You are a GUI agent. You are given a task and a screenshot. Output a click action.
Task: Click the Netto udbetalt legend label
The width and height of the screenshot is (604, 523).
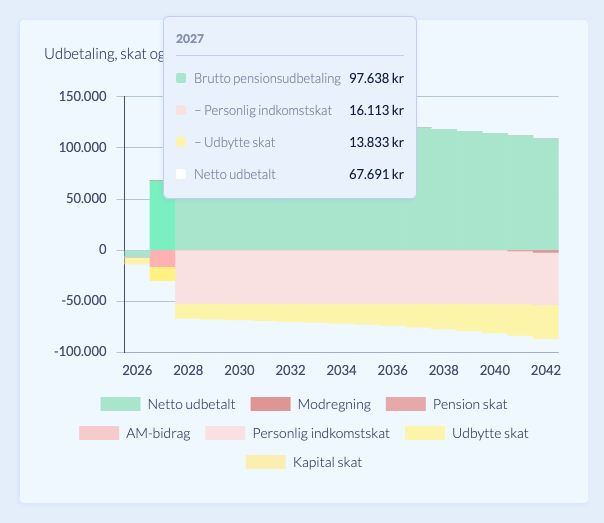(191, 404)
